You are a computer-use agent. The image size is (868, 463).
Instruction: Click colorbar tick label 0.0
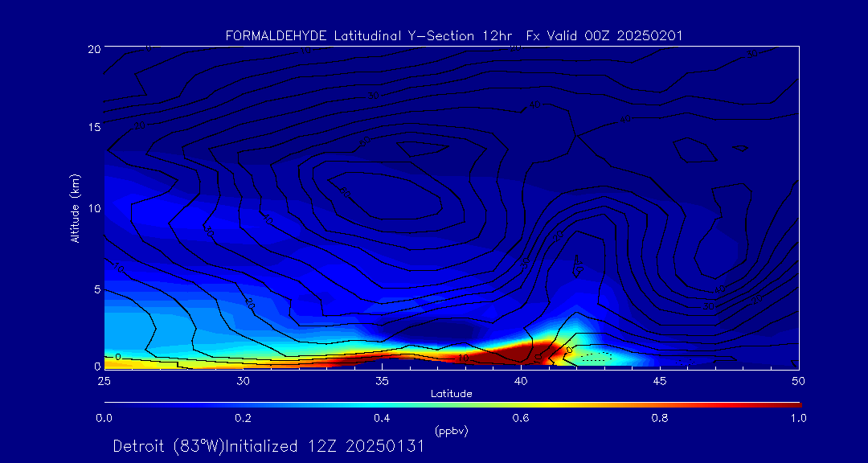[104, 418]
